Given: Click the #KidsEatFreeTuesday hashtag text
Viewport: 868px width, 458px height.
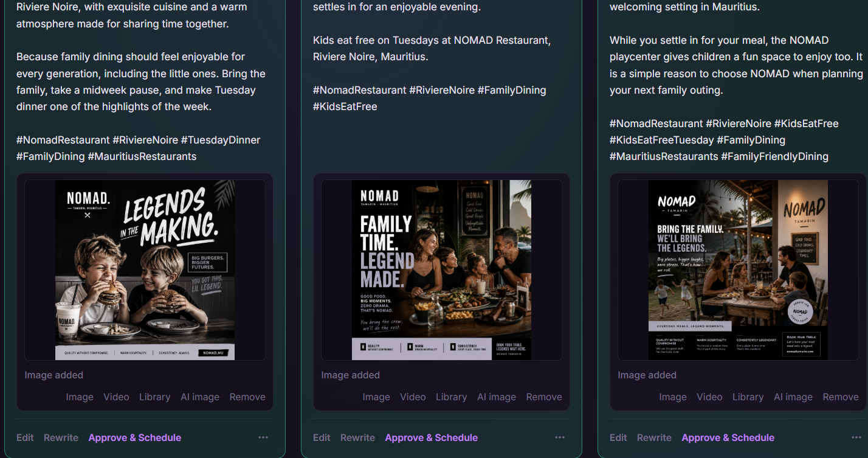Looking at the screenshot, I should tap(662, 140).
